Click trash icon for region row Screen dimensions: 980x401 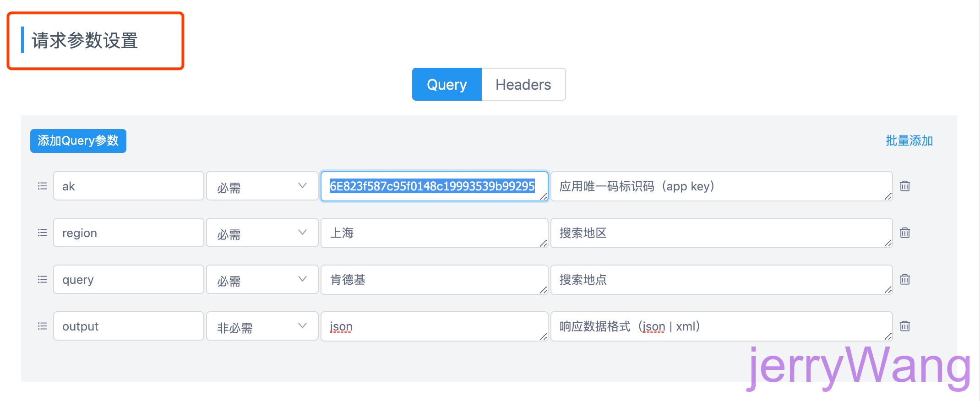[x=904, y=233]
